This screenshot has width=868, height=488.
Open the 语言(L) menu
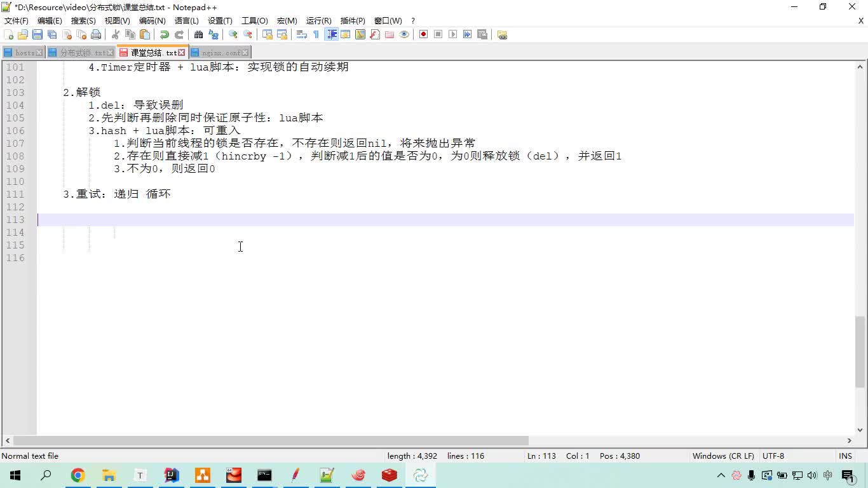(x=186, y=21)
